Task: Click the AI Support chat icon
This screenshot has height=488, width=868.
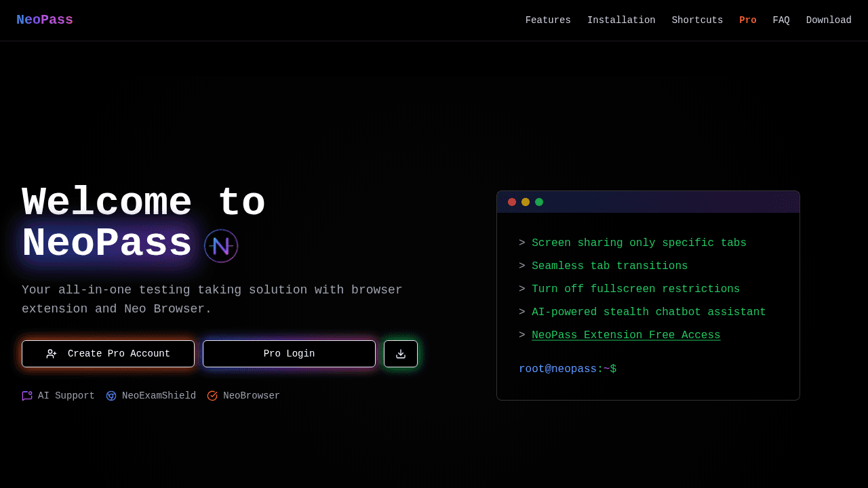Action: click(26, 395)
